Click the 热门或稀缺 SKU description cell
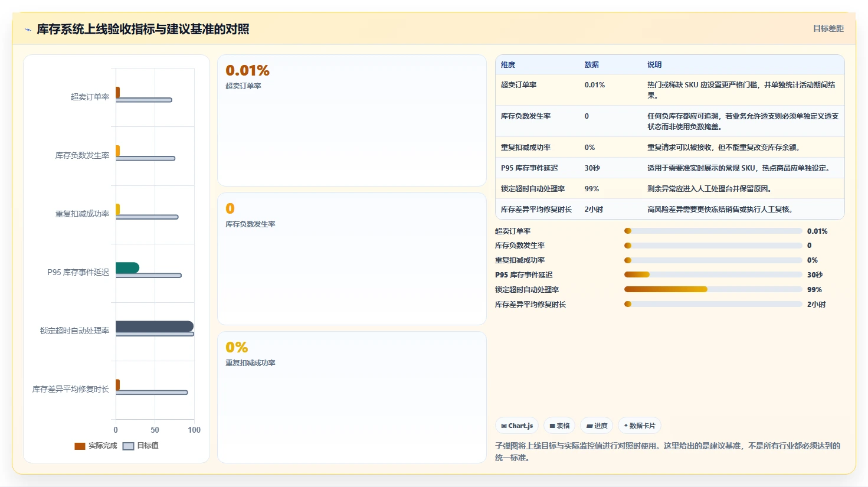This screenshot has height=487, width=868. tap(743, 90)
